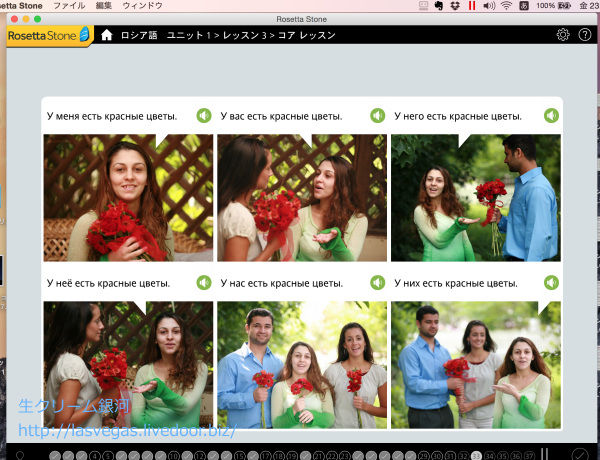This screenshot has height=460, width=600.
Task: Select photo under 'У них есть красные цветы'
Action: click(476, 365)
